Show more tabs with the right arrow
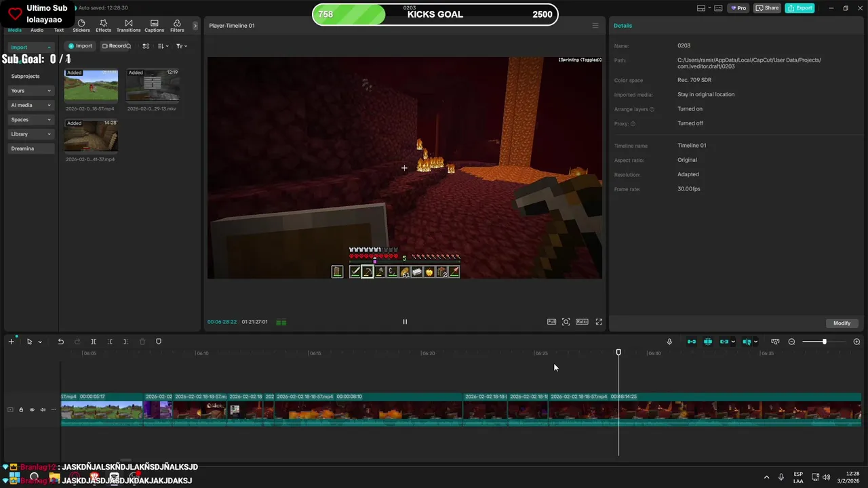The width and height of the screenshot is (868, 488). click(x=195, y=26)
